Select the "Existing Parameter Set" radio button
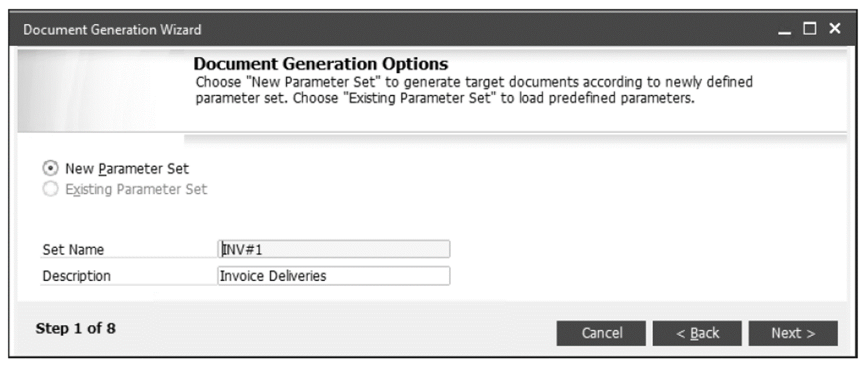 tap(51, 187)
